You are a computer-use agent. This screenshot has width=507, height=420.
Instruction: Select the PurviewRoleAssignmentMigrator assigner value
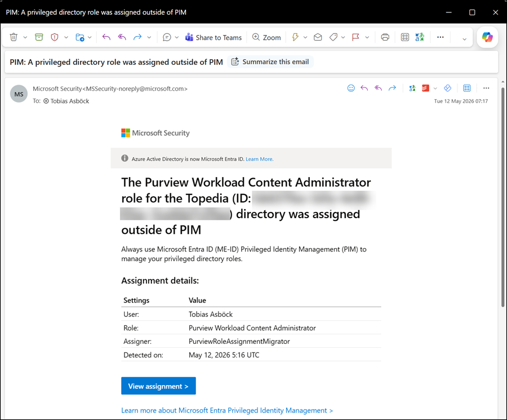(x=239, y=342)
